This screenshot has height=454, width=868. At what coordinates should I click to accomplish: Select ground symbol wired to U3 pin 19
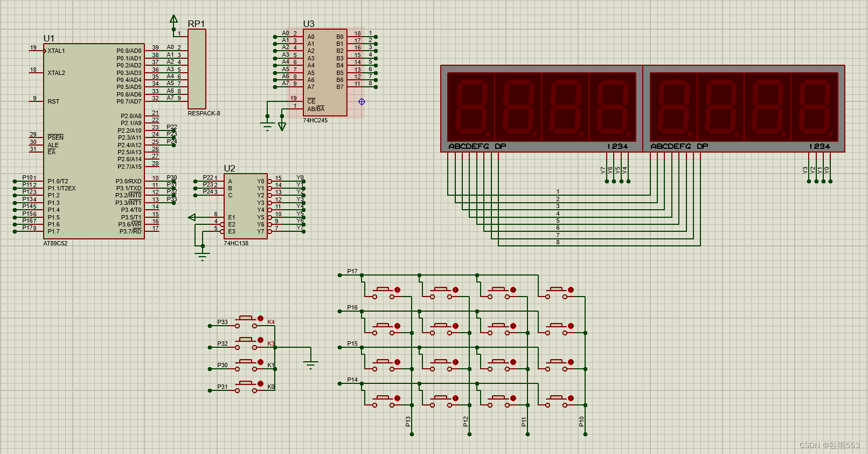click(x=267, y=126)
